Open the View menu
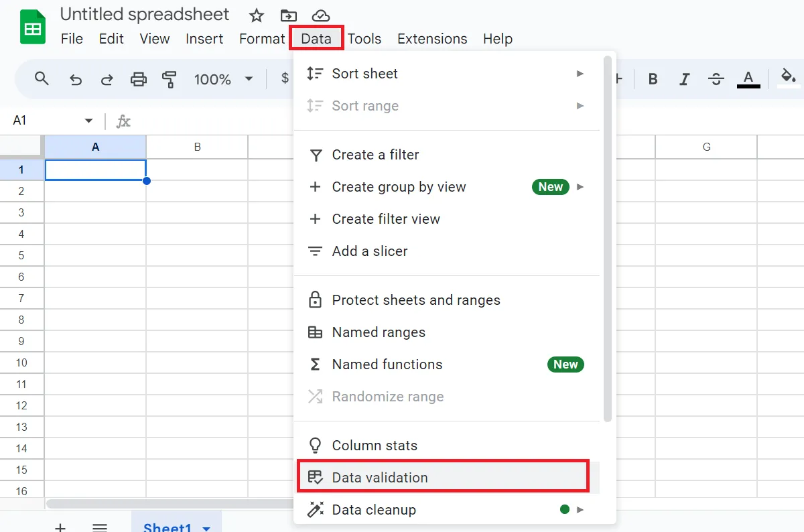804x532 pixels. [x=155, y=39]
